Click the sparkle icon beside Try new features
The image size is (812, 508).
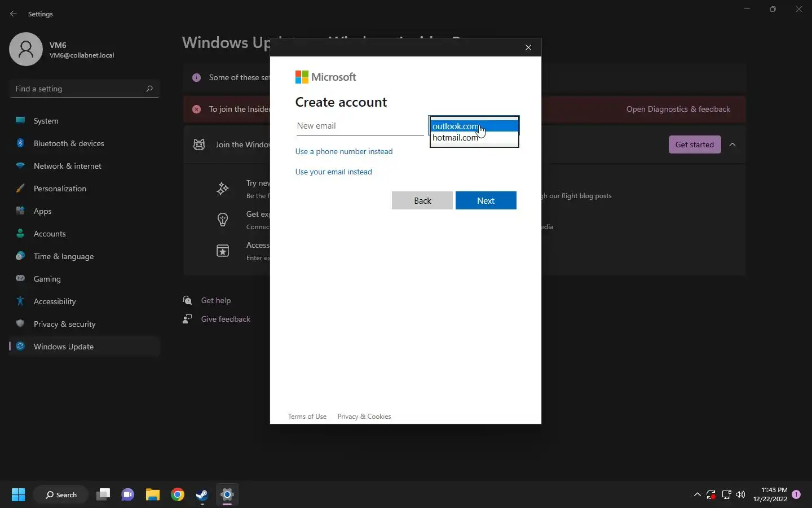(223, 189)
